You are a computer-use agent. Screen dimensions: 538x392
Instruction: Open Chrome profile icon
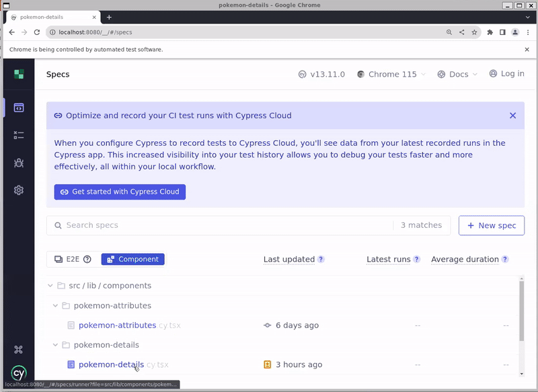515,32
